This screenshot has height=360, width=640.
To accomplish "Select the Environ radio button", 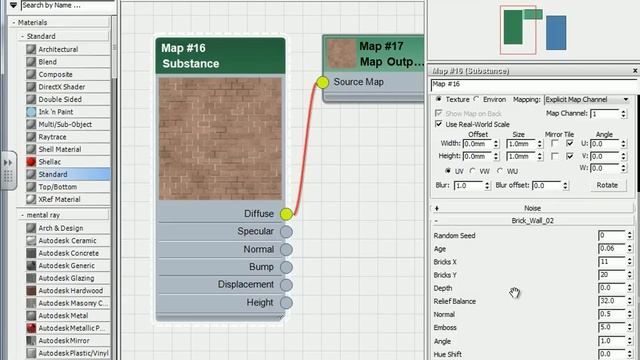I will pyautogui.click(x=476, y=99).
